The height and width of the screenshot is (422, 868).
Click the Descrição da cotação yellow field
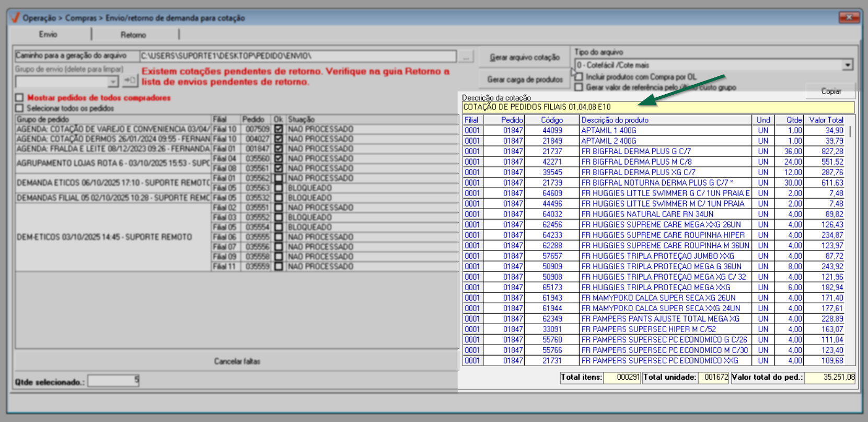tap(657, 107)
